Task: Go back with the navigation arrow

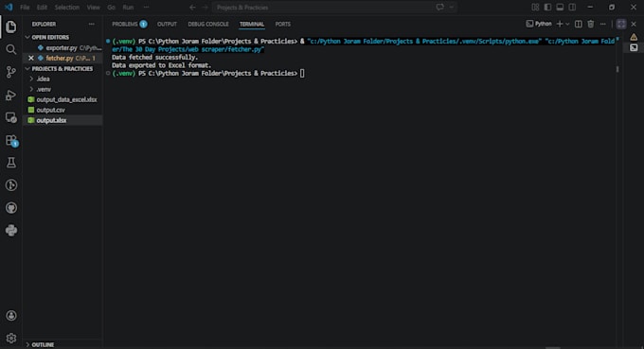Action: 192,7
